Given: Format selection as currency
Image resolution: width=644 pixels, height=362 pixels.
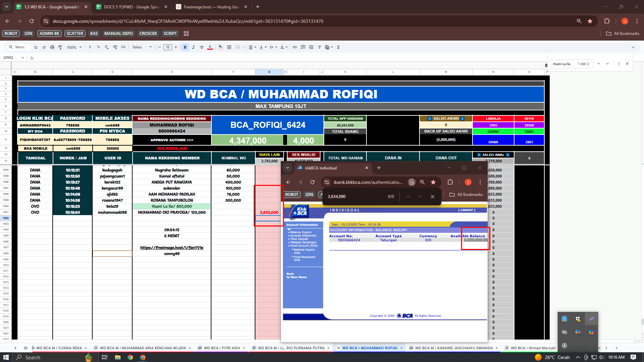Looking at the screenshot, I should [90, 47].
